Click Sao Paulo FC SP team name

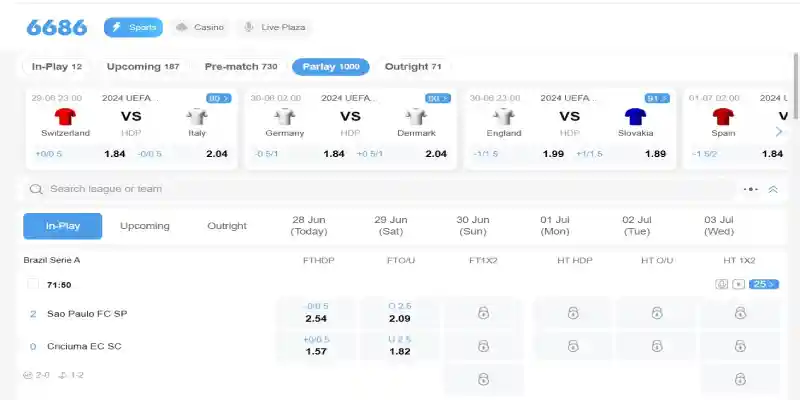coord(87,314)
